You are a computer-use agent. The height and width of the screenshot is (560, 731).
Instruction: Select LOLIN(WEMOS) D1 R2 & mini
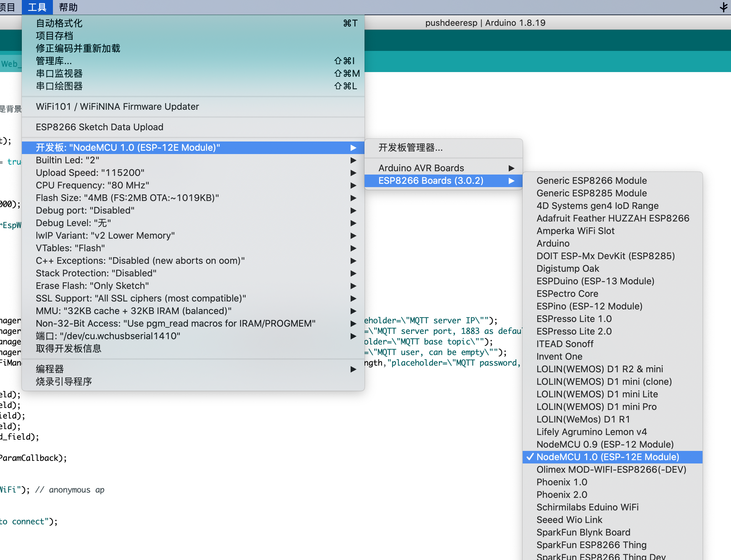point(613,369)
